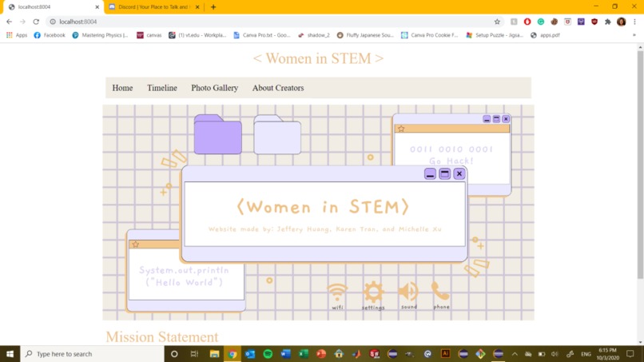644x362 pixels.
Task: Open the shadow_2 bookmark
Action: click(314, 35)
